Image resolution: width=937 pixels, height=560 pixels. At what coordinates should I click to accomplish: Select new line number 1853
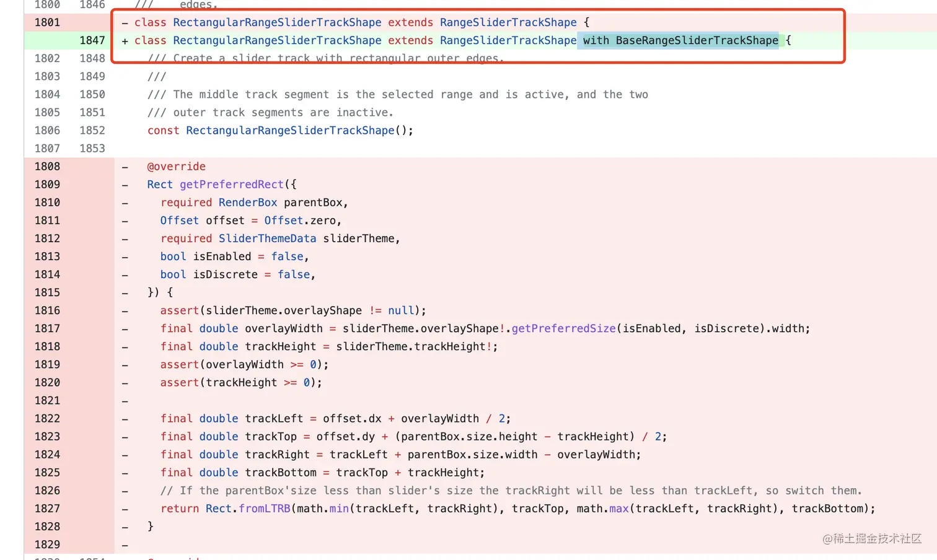click(x=92, y=148)
